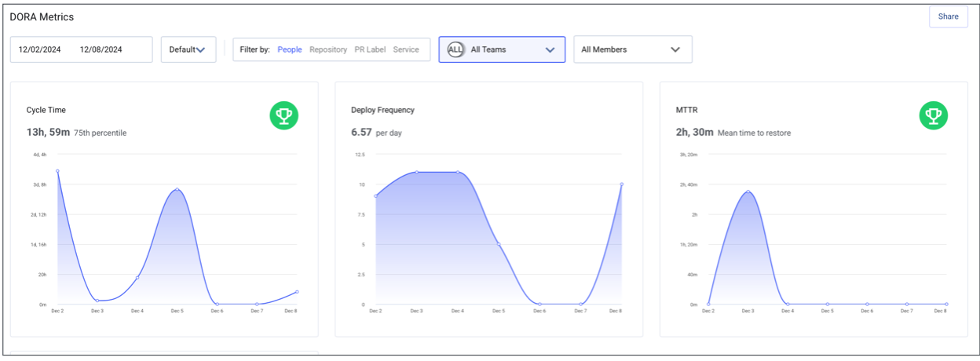Click the Cycle Time trophy badge
The height and width of the screenshot is (361, 980).
tap(284, 116)
